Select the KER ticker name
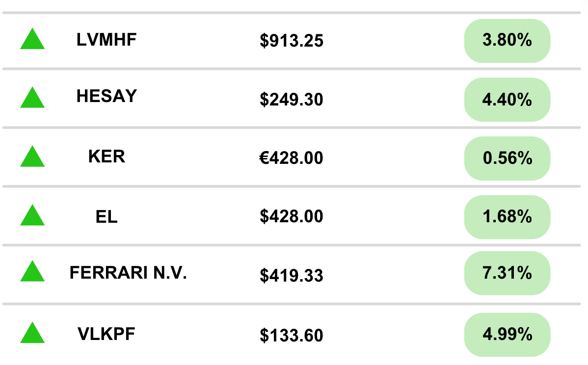This screenshot has width=588, height=365. (107, 157)
